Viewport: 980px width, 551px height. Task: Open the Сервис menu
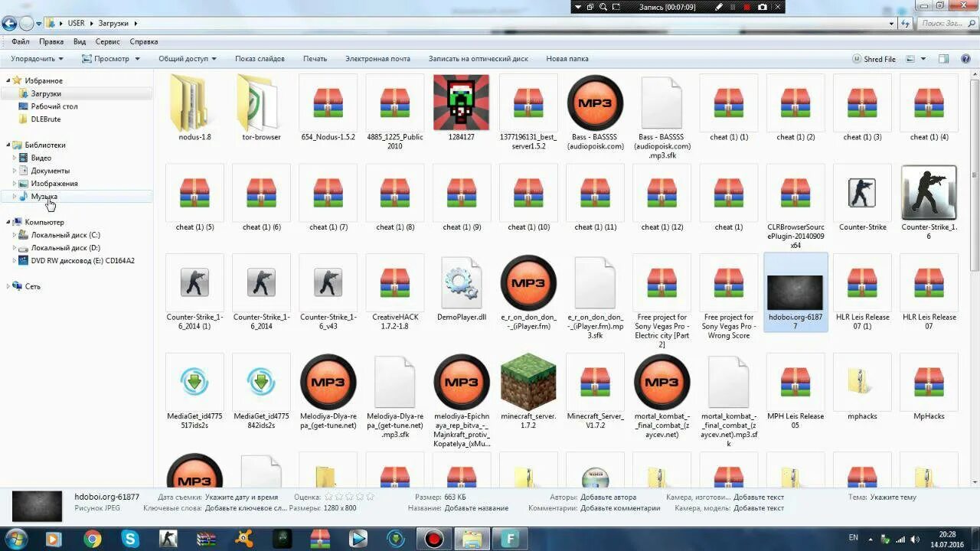point(108,41)
